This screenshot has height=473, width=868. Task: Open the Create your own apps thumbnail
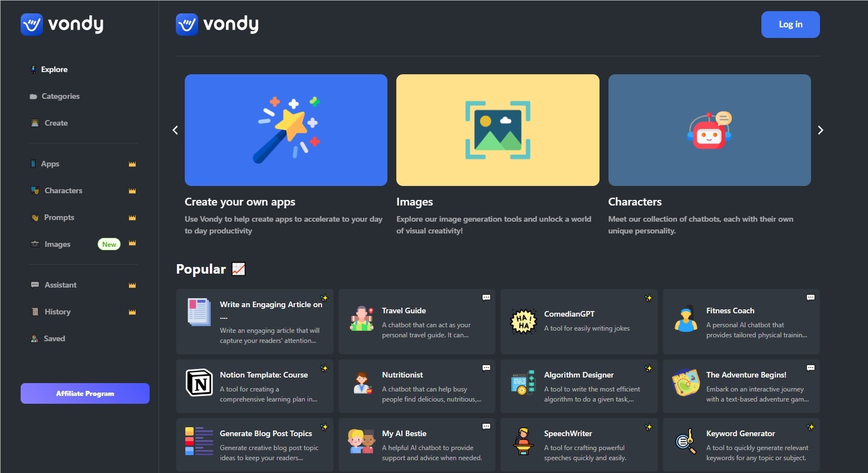pos(286,130)
